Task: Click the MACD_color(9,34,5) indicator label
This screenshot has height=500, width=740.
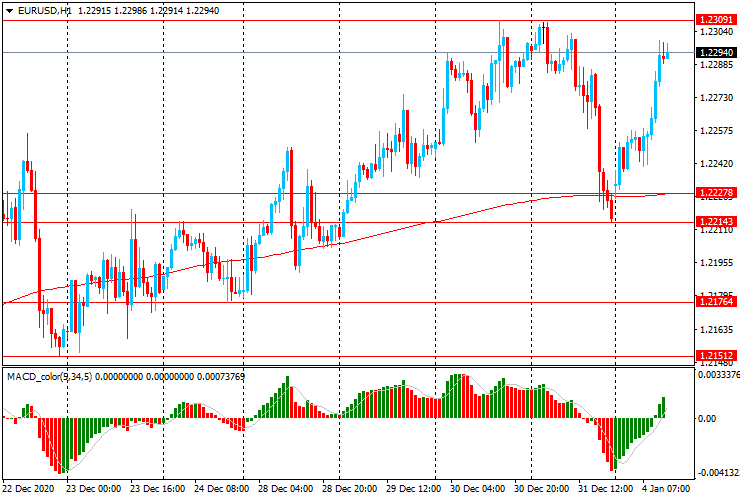Action: [x=50, y=377]
